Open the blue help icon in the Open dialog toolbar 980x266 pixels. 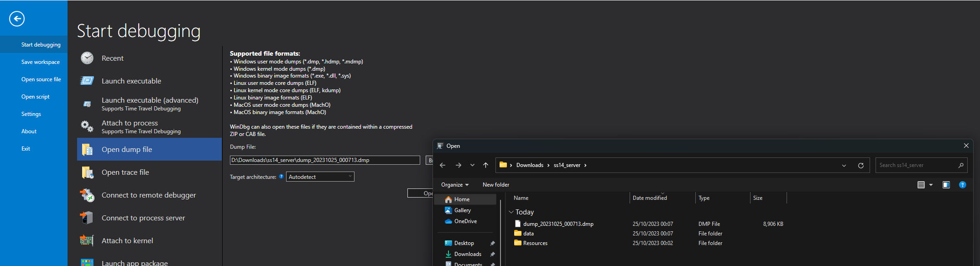click(963, 185)
